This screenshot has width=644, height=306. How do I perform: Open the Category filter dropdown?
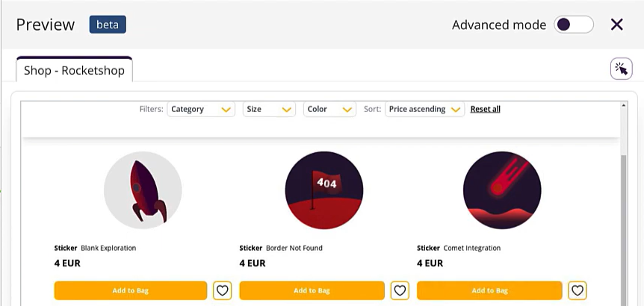point(201,109)
